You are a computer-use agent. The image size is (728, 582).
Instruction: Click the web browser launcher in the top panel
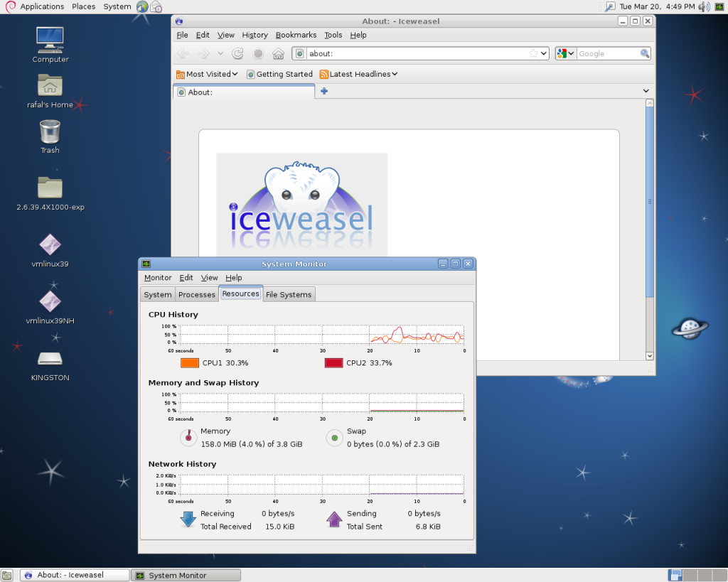coord(142,6)
